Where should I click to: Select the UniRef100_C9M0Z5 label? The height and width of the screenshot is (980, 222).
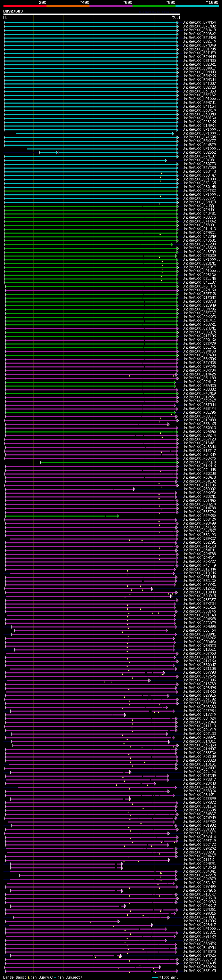(x=199, y=955)
